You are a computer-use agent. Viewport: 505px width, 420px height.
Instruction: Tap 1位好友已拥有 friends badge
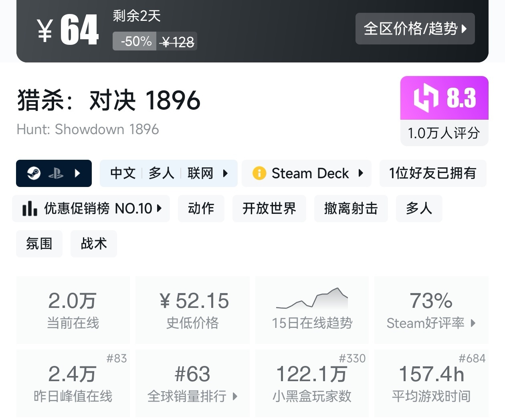coord(432,173)
